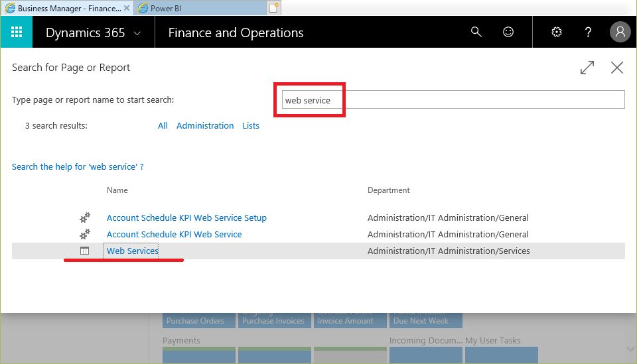The width and height of the screenshot is (637, 364).
Task: Click the Dynamics 365 title
Action: [86, 32]
